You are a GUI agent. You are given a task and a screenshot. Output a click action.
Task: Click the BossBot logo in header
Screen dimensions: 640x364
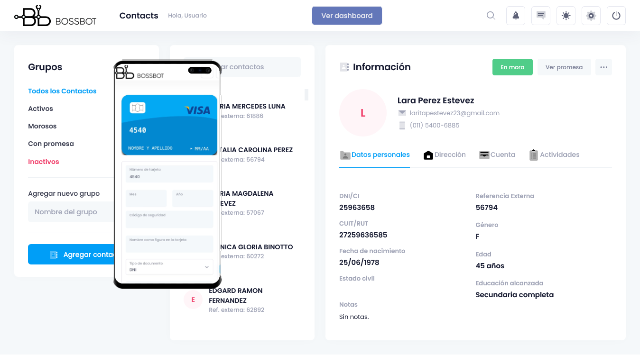pyautogui.click(x=56, y=16)
